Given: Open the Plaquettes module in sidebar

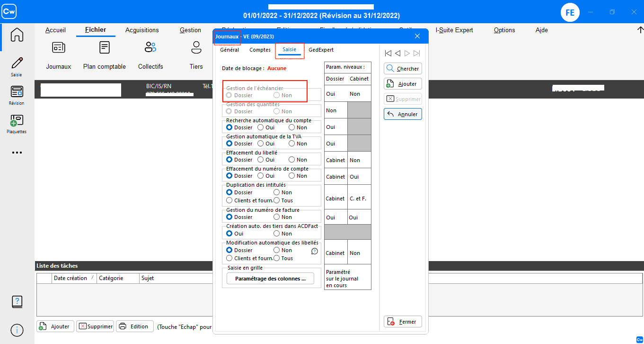Looking at the screenshot, I should [x=17, y=124].
